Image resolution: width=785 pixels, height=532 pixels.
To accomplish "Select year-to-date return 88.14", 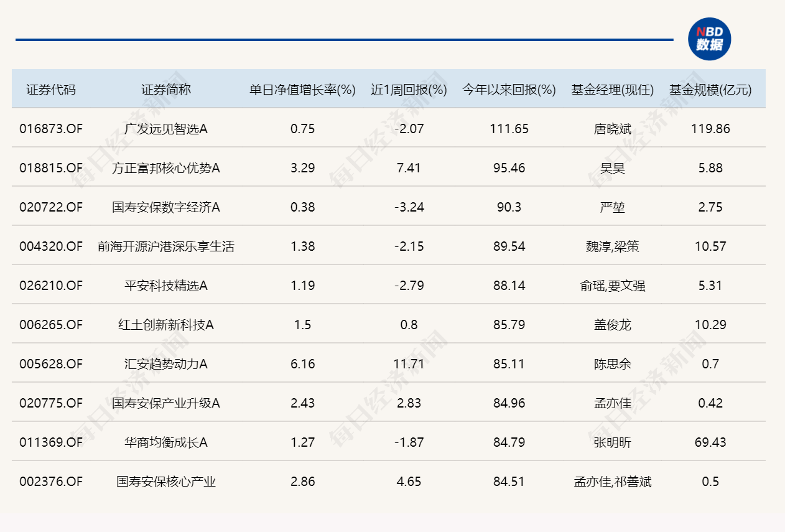I will (x=509, y=286).
